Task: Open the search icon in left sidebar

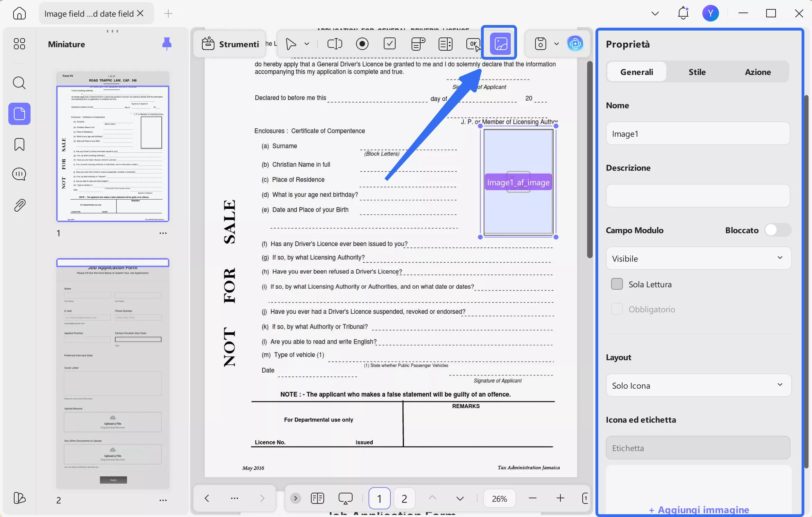Action: [x=19, y=83]
